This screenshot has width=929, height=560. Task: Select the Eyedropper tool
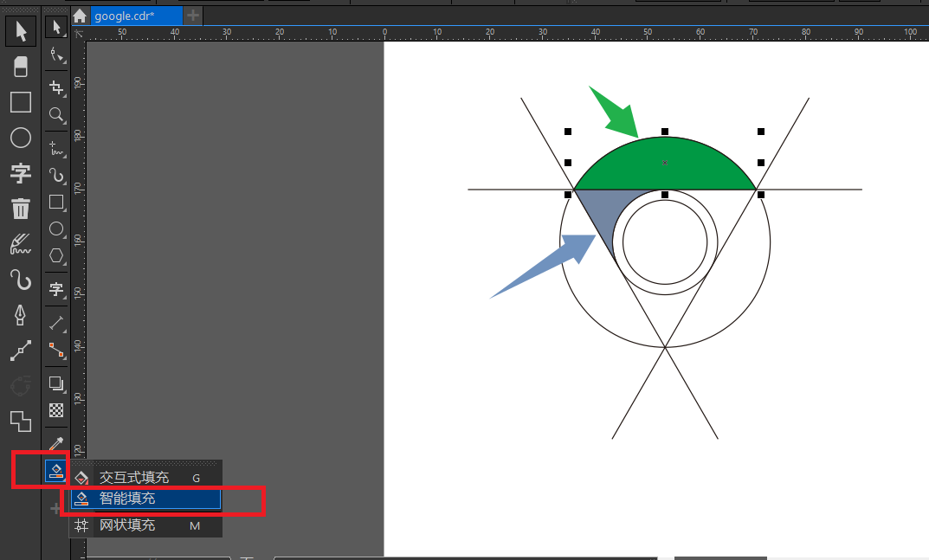click(56, 444)
